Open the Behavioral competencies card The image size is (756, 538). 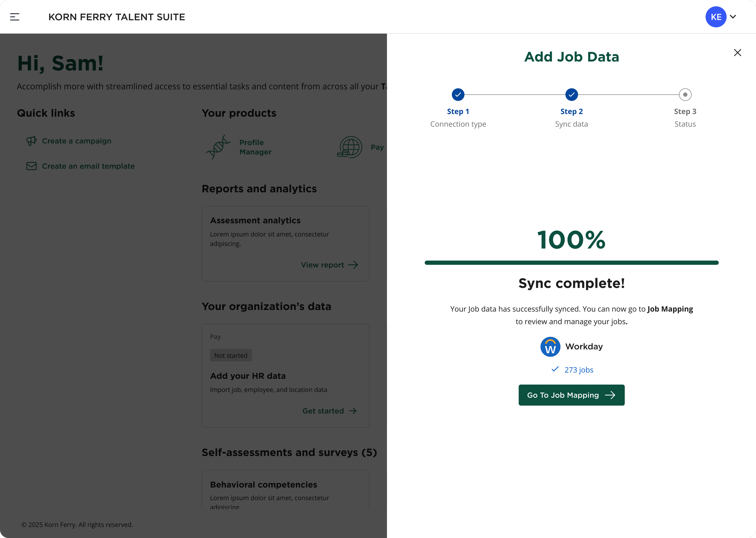tap(263, 485)
